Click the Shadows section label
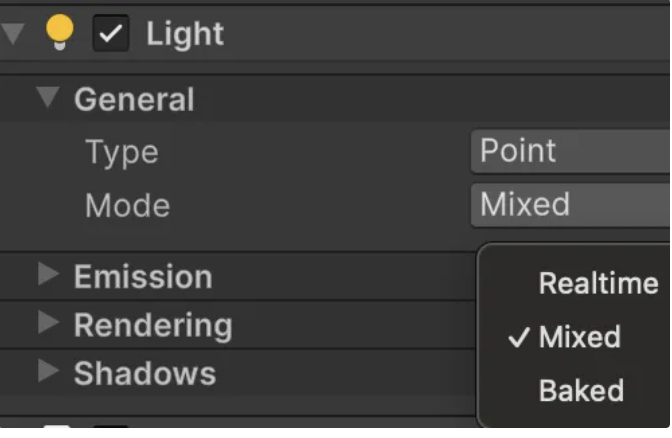The image size is (672, 438). [x=145, y=373]
